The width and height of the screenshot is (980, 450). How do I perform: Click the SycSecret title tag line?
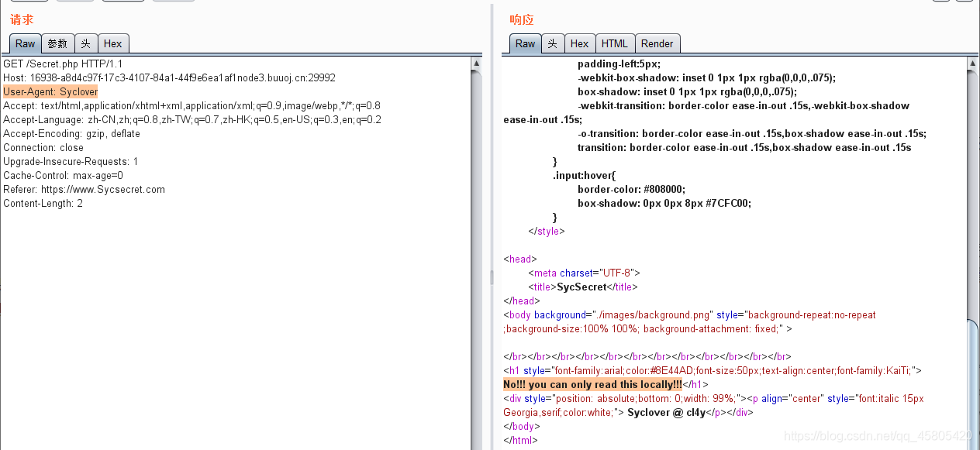[583, 287]
